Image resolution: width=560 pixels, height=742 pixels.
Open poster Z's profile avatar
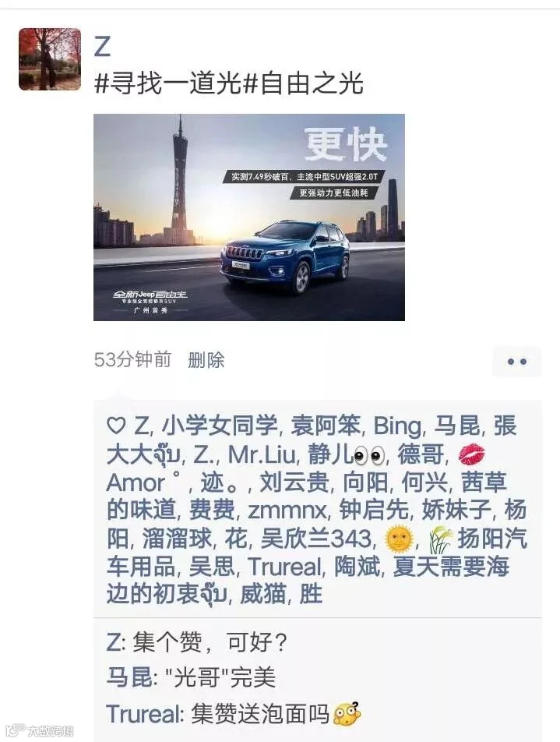50,59
